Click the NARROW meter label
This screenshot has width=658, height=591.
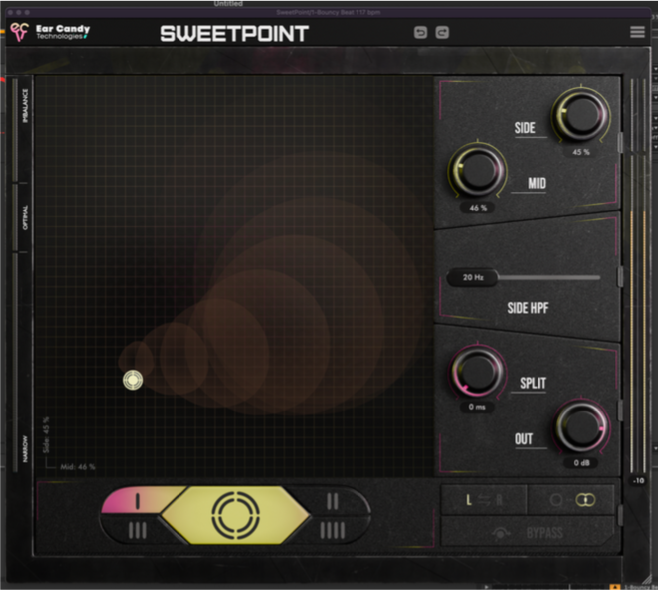coord(25,449)
